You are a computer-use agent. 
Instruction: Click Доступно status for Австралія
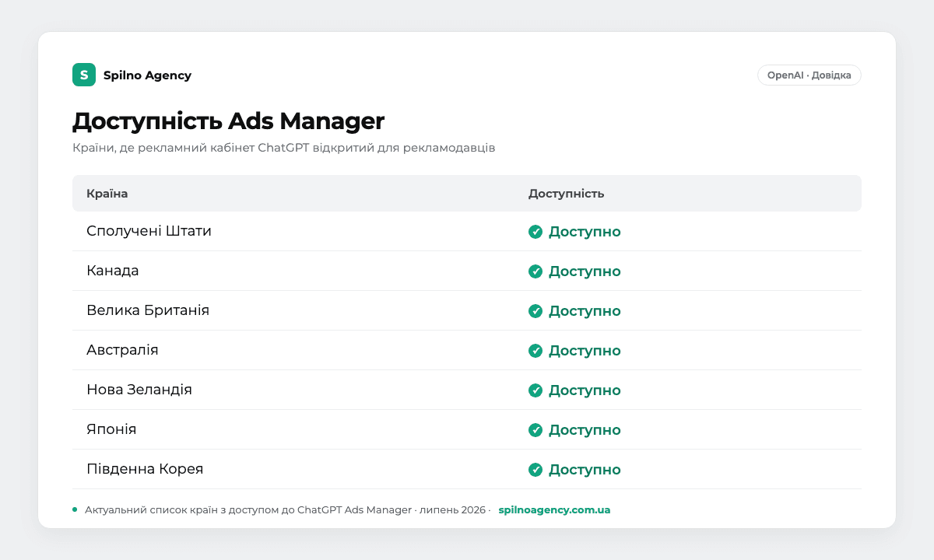tap(585, 351)
